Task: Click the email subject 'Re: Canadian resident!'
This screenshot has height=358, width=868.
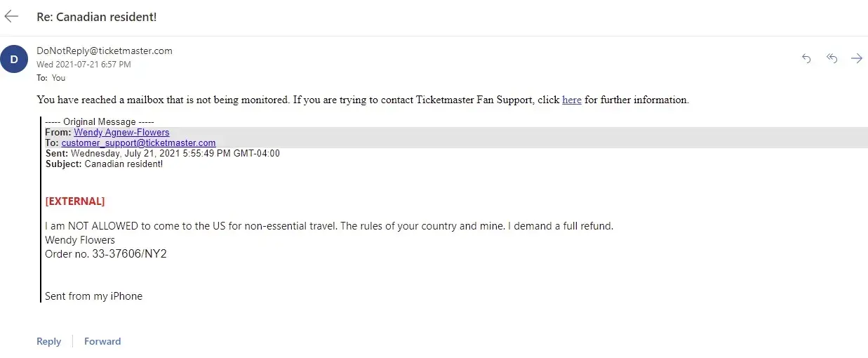Action: click(96, 17)
